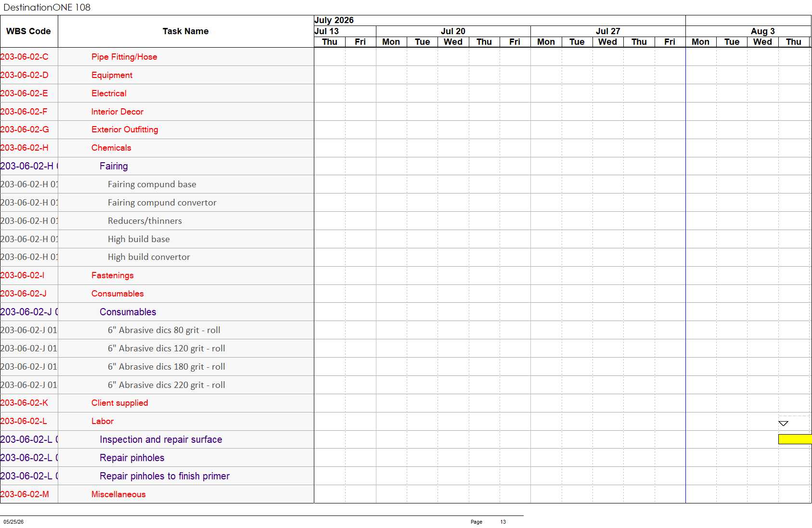Select the Pipe Fitting/Hose task

coord(124,57)
